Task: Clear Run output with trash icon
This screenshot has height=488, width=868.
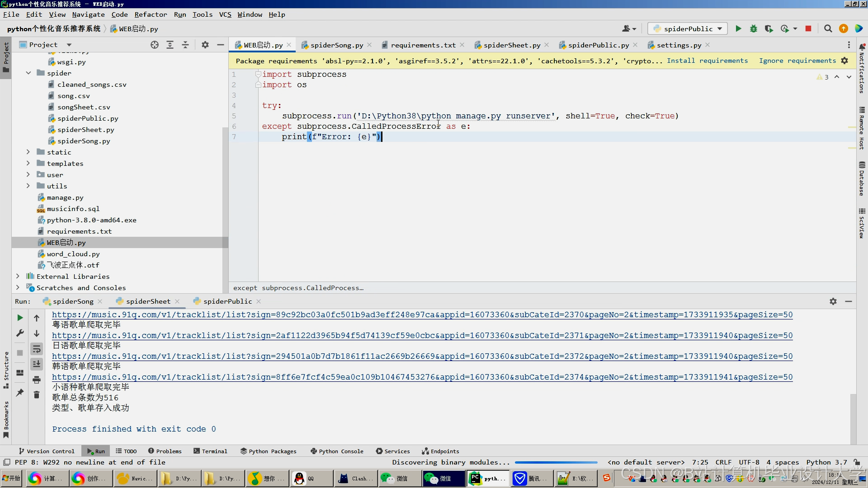Action: click(x=37, y=395)
